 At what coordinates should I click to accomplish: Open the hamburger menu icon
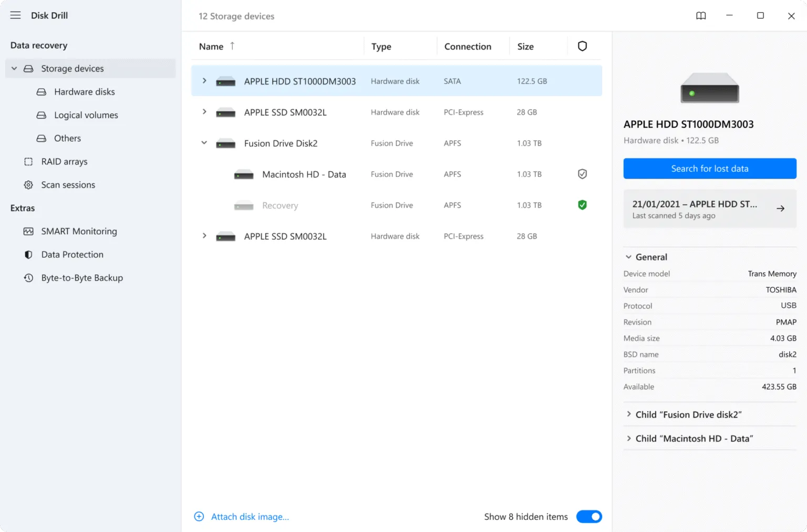coord(15,15)
